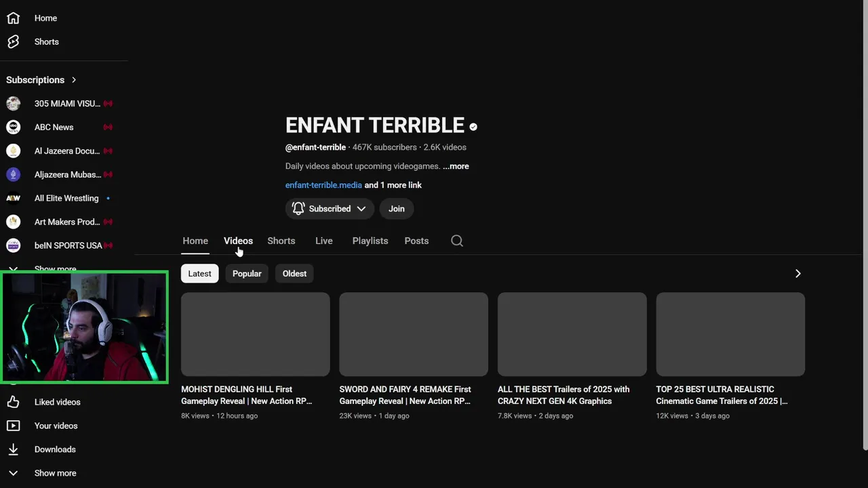Click ALL THE BEST Trailers of 2025 title
The image size is (868, 488).
coord(564,395)
